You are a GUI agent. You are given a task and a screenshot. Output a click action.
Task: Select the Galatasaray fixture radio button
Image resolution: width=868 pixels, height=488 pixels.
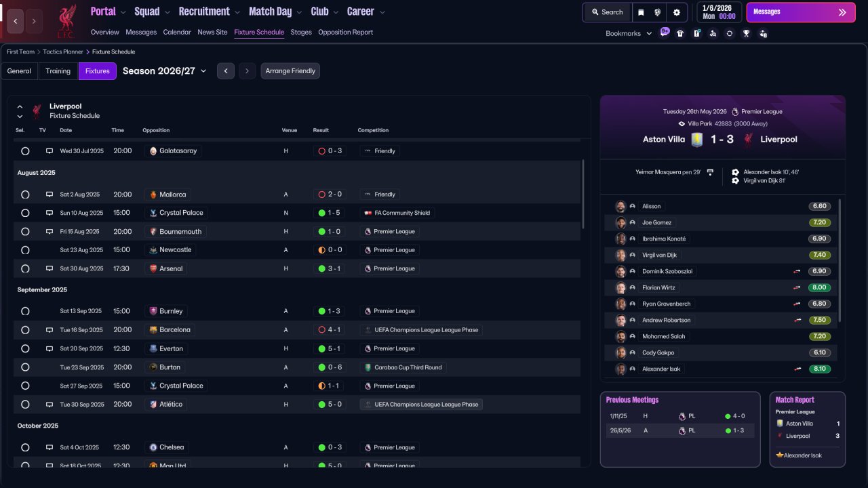point(25,151)
